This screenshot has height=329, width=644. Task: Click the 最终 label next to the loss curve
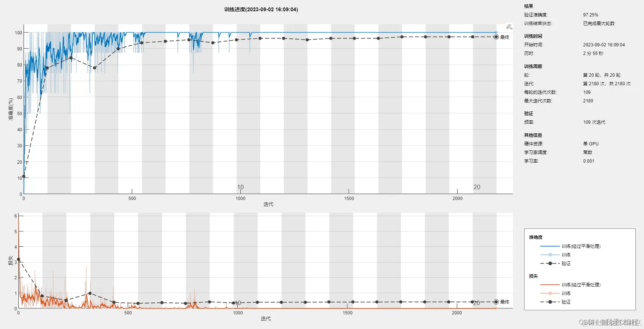point(504,302)
